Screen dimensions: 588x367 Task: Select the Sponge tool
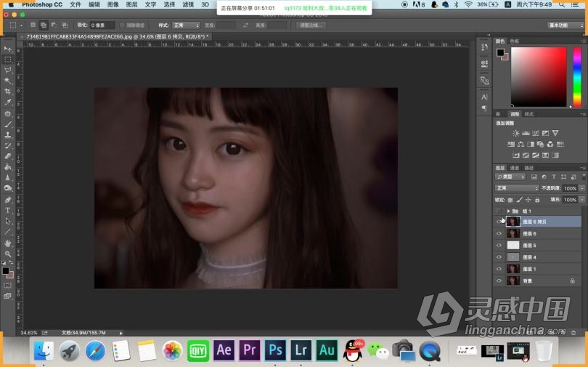click(7, 188)
